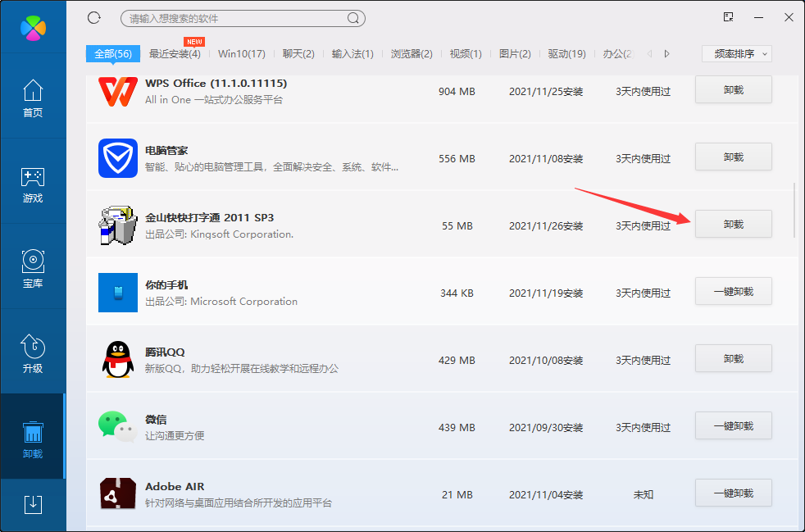Open the 频率排序 sort dropdown
Image resolution: width=805 pixels, height=532 pixels.
pyautogui.click(x=737, y=54)
